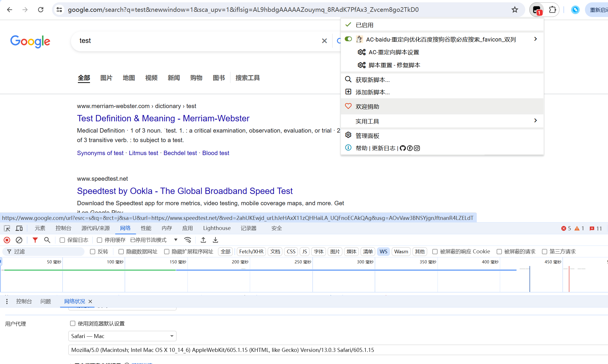Open Merriam-Webster Test Definition result
608x364 pixels.
click(x=163, y=118)
